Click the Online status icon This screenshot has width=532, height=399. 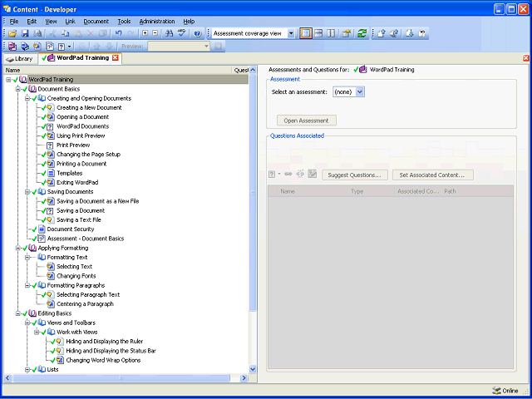tap(496, 391)
